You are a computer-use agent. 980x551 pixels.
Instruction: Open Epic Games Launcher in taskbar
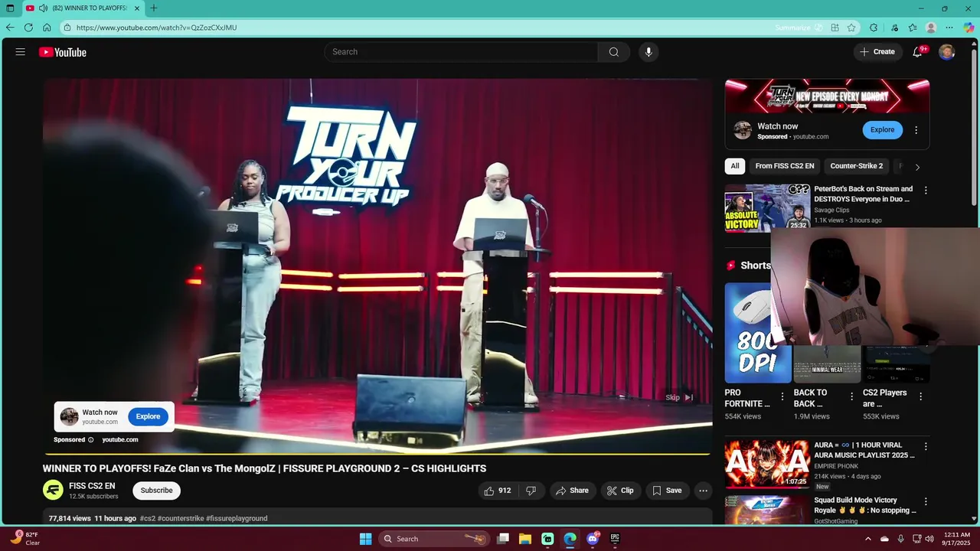[615, 539]
